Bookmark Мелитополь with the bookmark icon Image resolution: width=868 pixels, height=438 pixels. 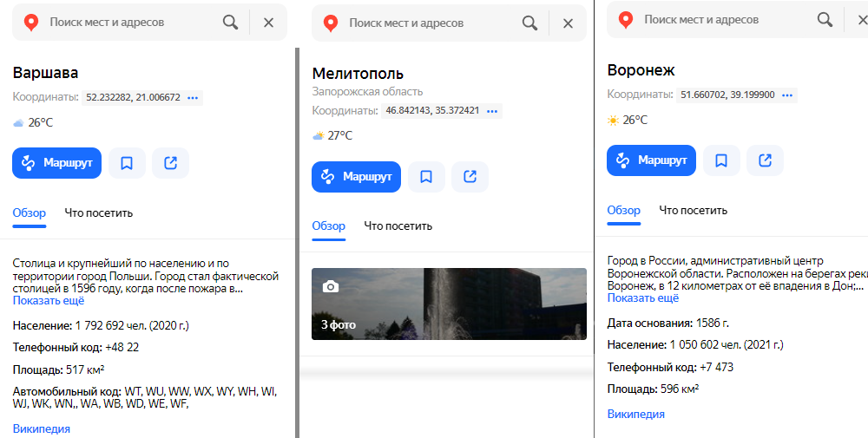426,177
